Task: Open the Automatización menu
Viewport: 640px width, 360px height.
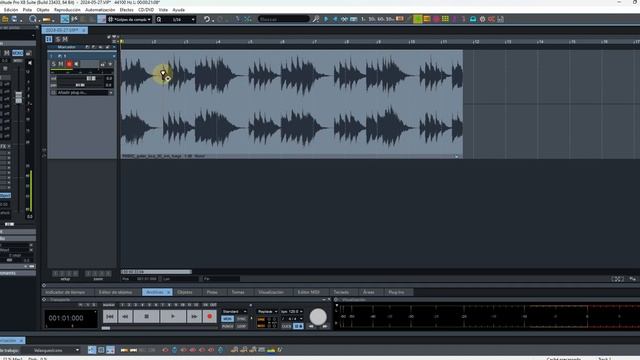Action: (100, 10)
